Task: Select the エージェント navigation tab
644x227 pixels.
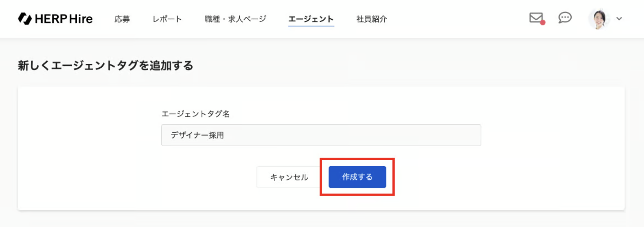Action: [x=311, y=19]
